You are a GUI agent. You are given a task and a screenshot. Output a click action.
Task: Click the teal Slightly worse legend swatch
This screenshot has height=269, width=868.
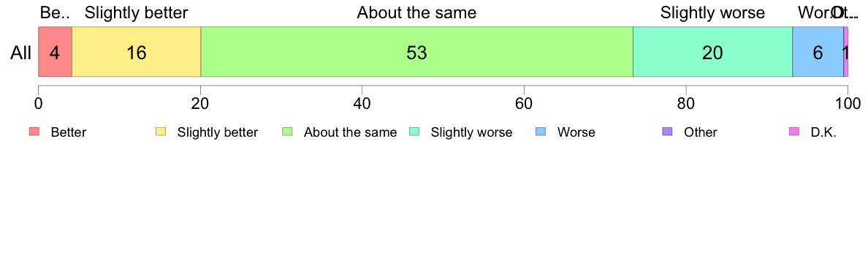tap(414, 132)
